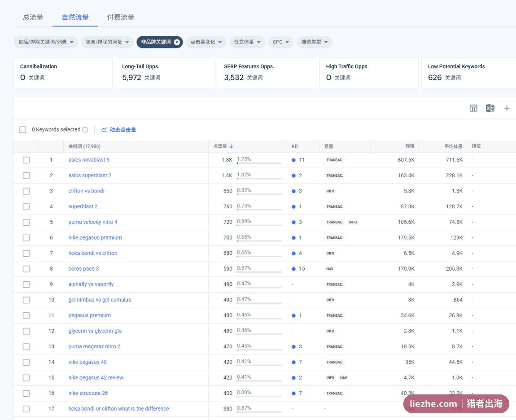Remove the 非品牌关键词 filter with the X
Viewport: 516px width, 420px height.
(177, 42)
